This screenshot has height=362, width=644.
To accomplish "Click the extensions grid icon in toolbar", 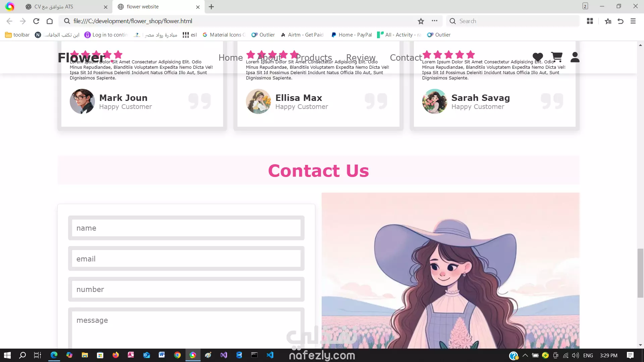I will pyautogui.click(x=590, y=21).
